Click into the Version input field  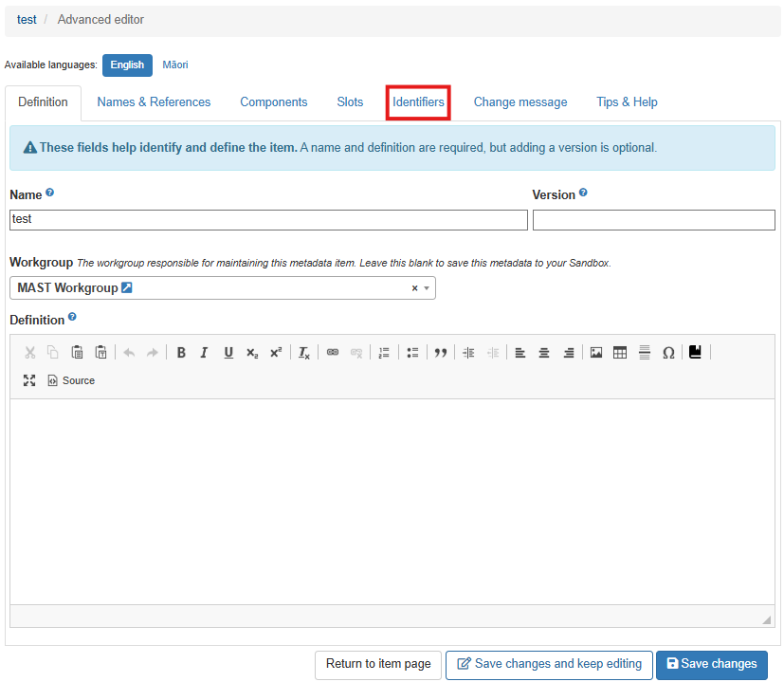point(653,220)
